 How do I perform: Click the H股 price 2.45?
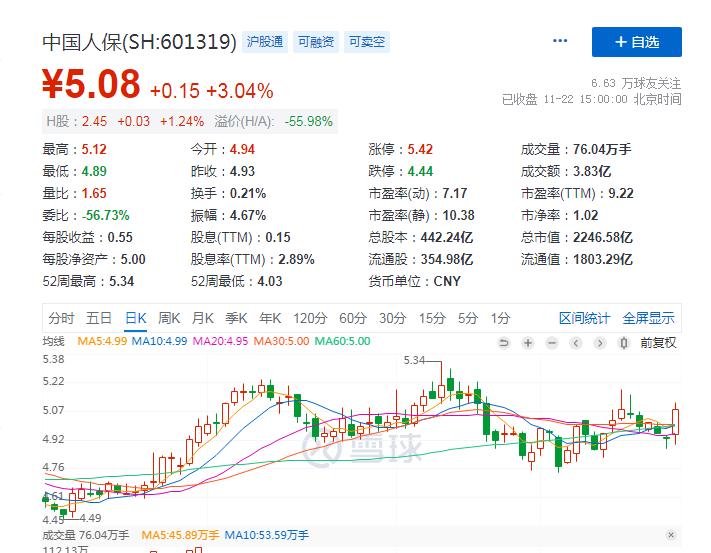coord(94,121)
